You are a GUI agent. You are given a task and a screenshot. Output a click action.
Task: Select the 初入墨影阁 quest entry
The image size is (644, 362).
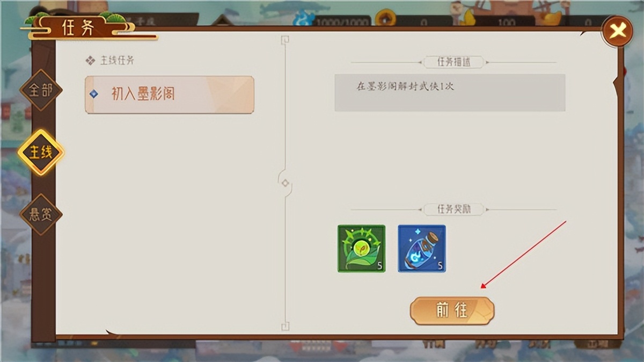click(x=170, y=95)
